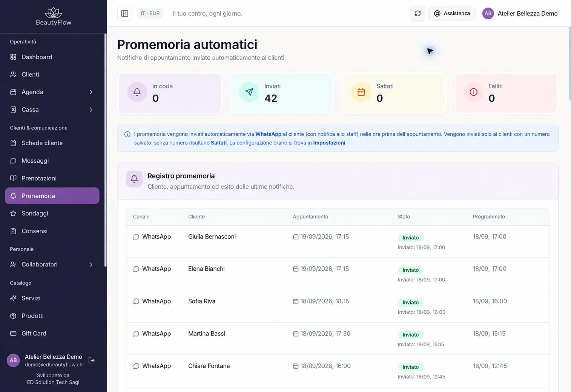Open the Atelier Bellezza Demo account menu

click(520, 14)
